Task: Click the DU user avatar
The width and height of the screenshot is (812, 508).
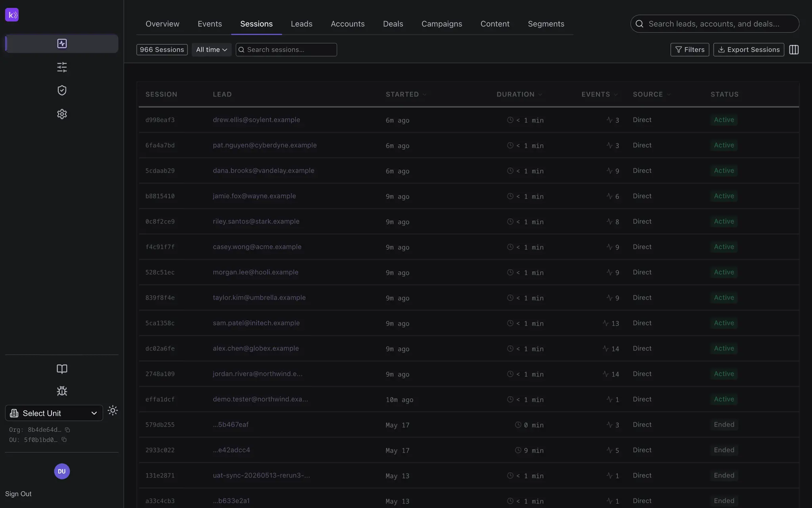Action: click(x=62, y=471)
